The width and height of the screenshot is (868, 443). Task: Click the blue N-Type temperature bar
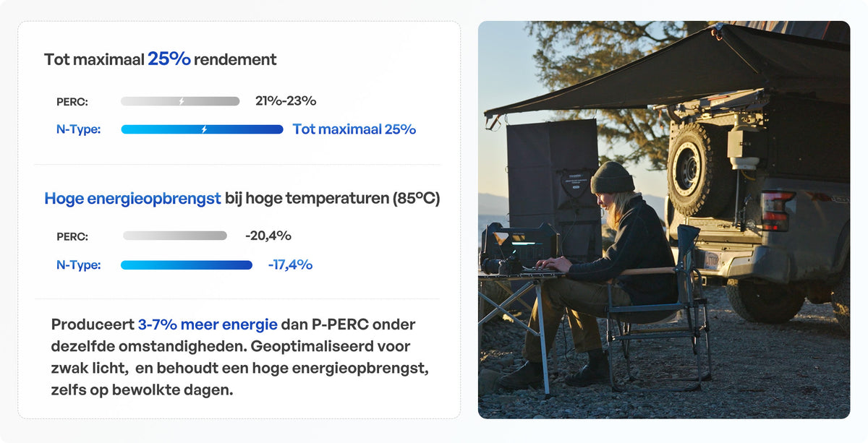point(187,265)
